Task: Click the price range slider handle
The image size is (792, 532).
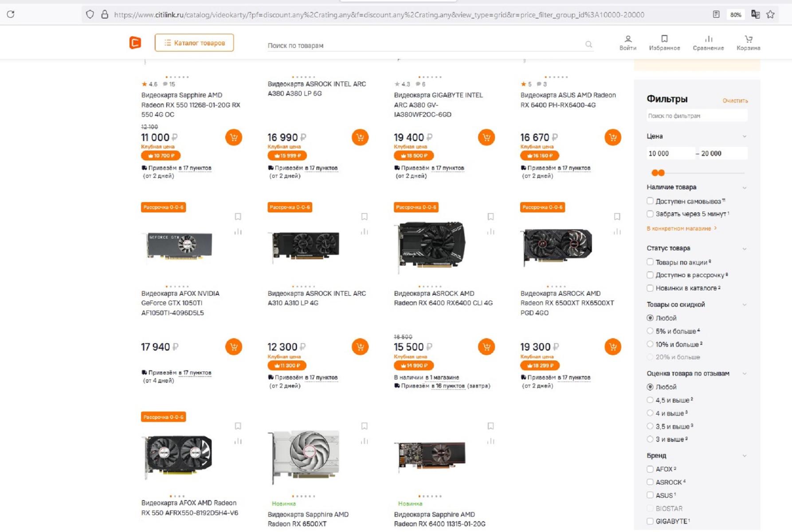Action: click(655, 172)
